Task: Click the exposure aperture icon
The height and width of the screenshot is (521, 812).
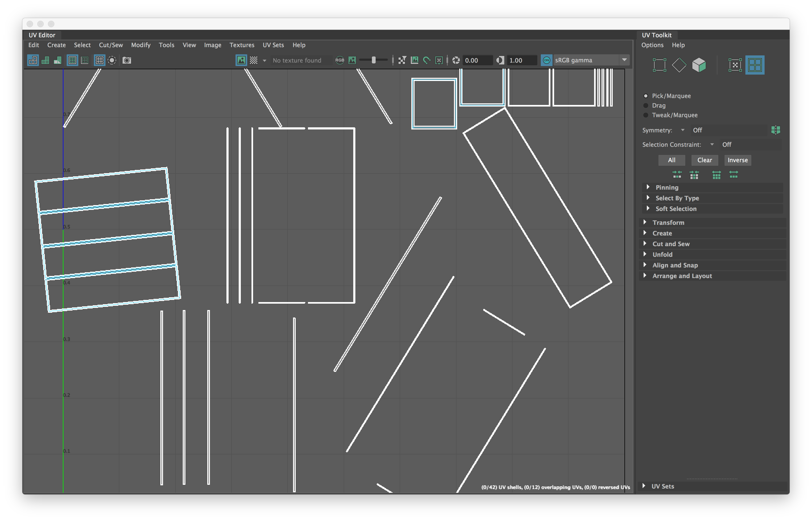Action: tap(456, 60)
